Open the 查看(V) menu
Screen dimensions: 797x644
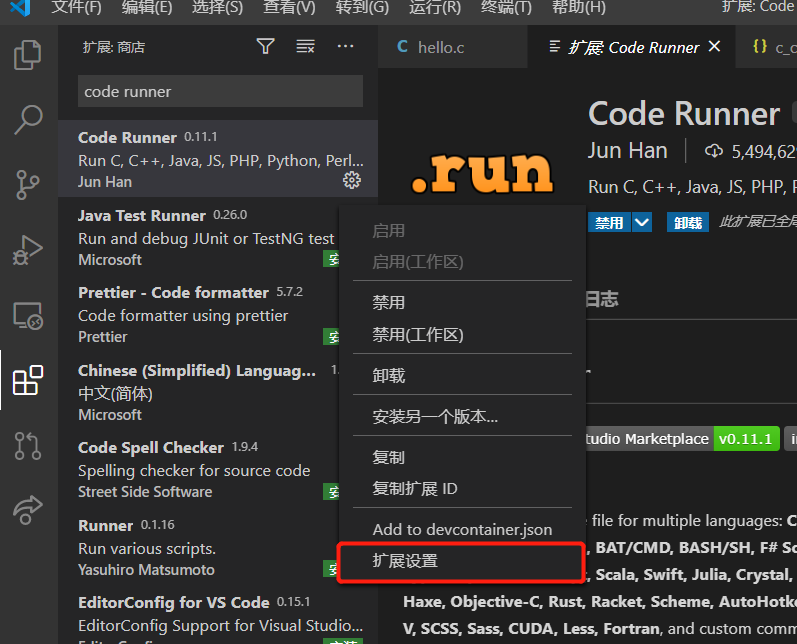(x=289, y=7)
